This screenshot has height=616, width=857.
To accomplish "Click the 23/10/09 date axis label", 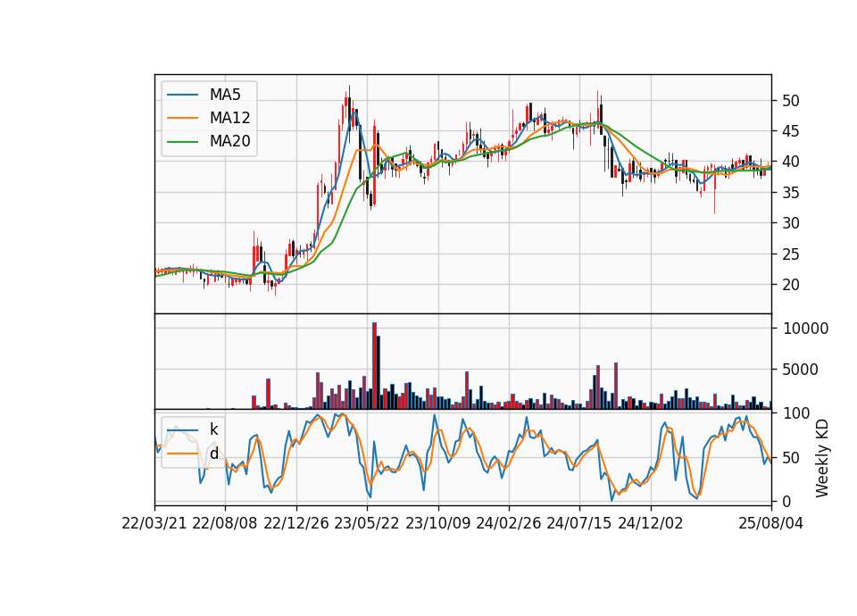I will point(437,523).
